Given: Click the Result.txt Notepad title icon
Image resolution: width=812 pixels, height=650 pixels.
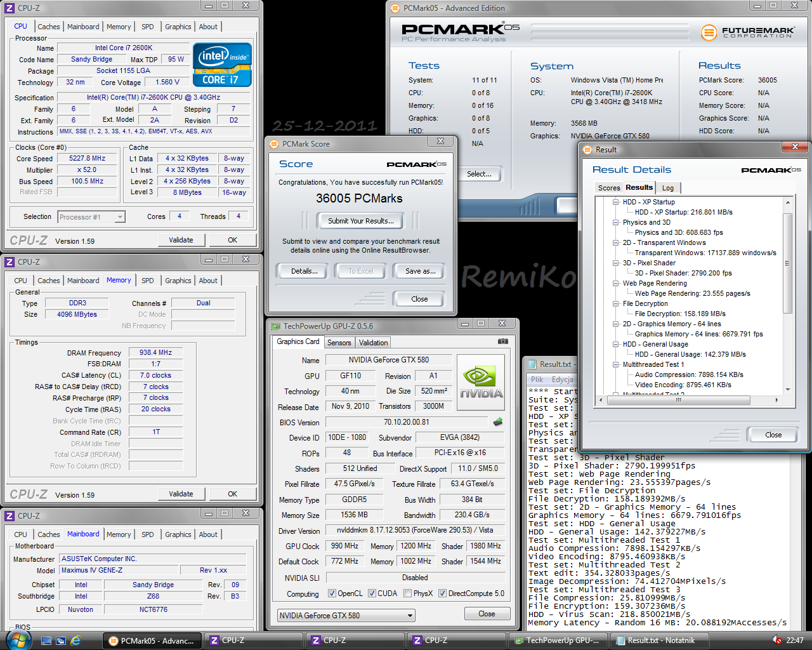Looking at the screenshot, I should [532, 364].
